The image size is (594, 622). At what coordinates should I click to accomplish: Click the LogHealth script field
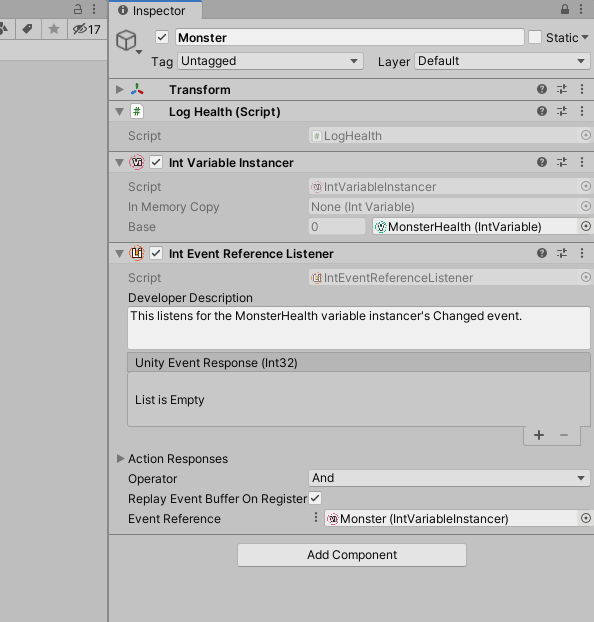(444, 136)
